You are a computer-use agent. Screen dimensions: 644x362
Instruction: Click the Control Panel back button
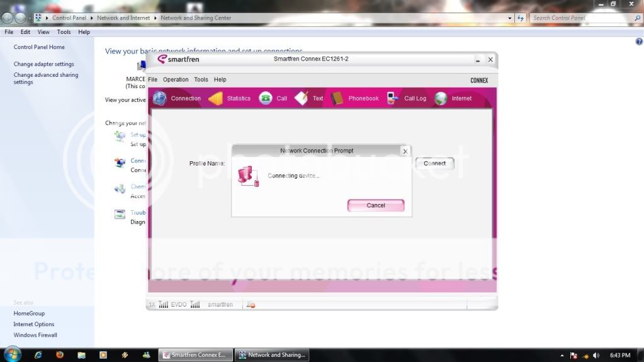[7, 18]
